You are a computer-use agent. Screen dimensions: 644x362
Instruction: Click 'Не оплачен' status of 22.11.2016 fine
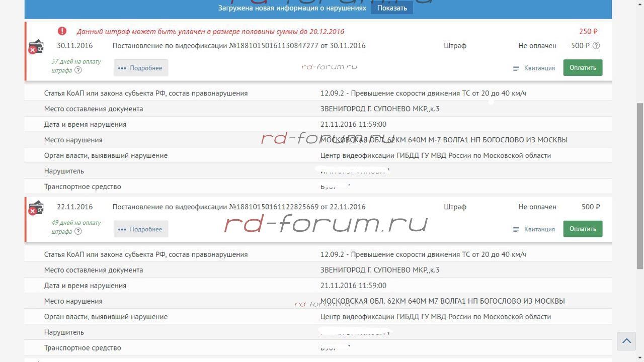(537, 207)
